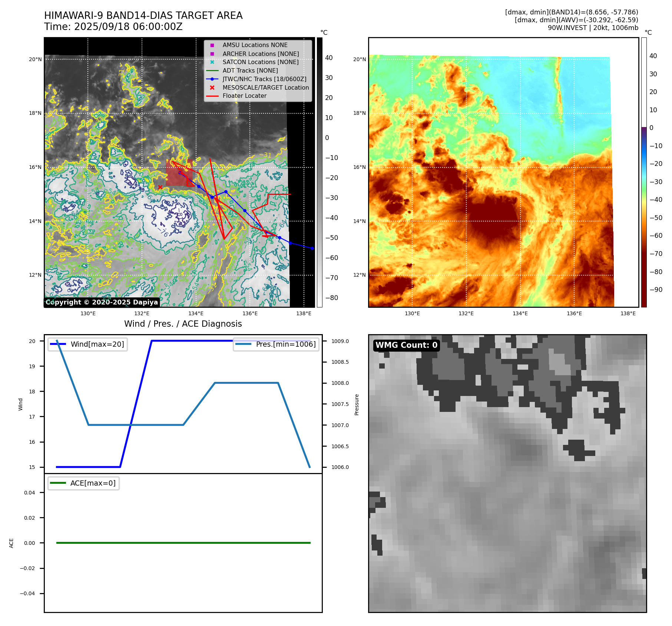Click the 138°E longitude label on right map
The height and width of the screenshot is (626, 672).
(628, 314)
